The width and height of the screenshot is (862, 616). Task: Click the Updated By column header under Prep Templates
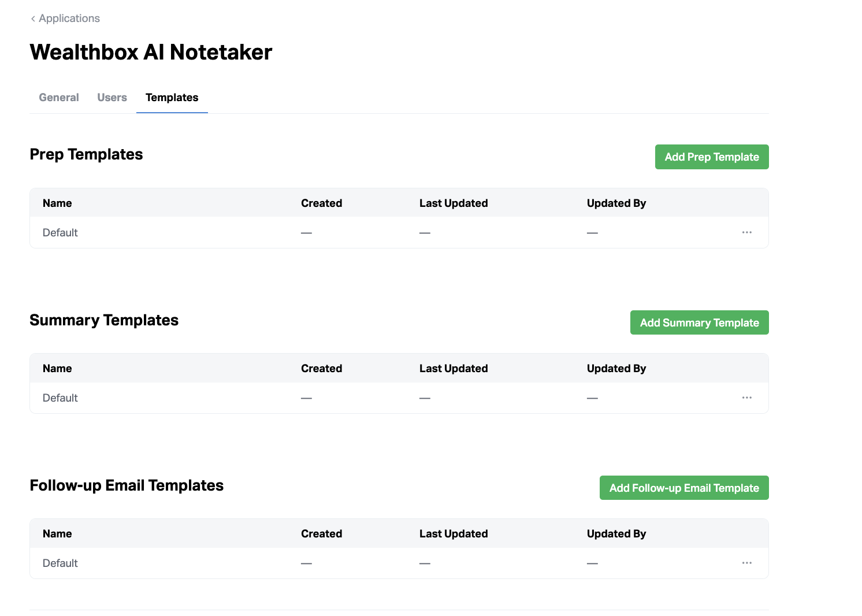(x=616, y=203)
